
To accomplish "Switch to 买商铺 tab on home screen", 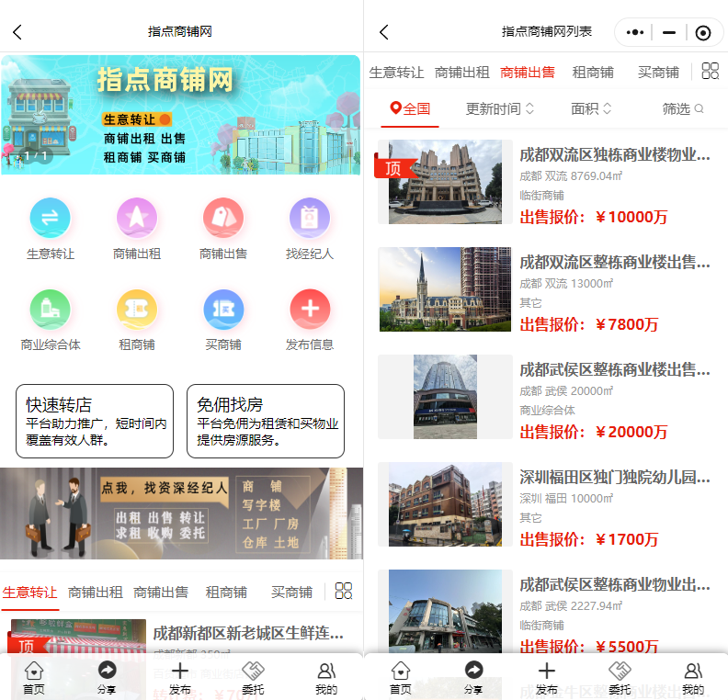I will 291,593.
